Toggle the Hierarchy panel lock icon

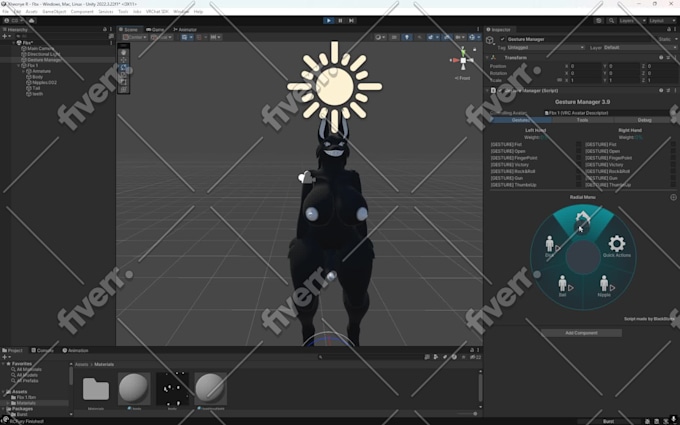point(105,29)
